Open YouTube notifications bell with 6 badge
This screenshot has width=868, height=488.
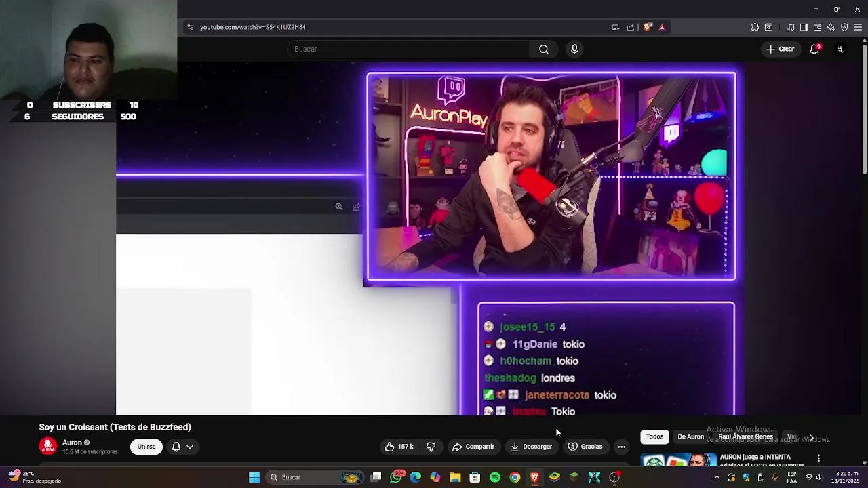(814, 49)
